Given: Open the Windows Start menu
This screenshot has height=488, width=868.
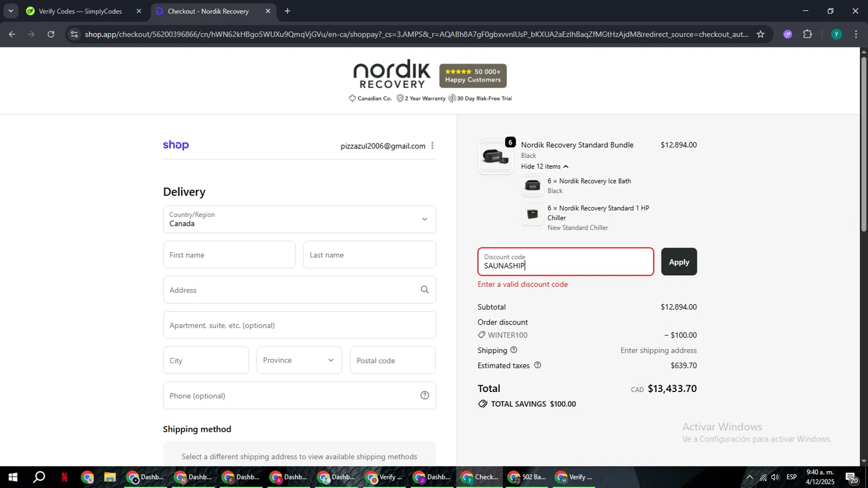Looking at the screenshot, I should point(12,477).
